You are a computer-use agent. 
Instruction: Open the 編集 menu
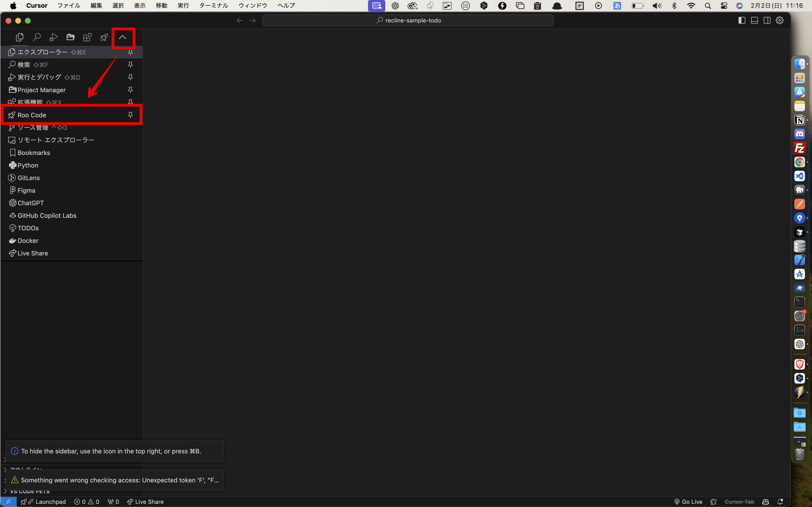pyautogui.click(x=96, y=5)
